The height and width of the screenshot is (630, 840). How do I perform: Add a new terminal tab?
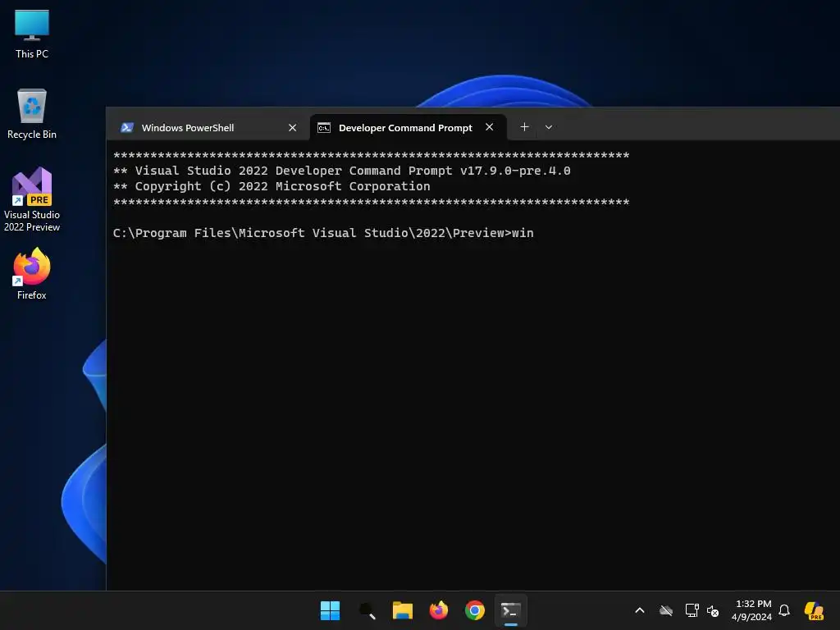pos(524,127)
